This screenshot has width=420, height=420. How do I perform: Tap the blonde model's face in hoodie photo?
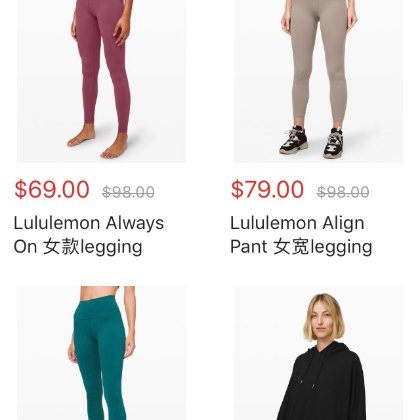(323, 318)
